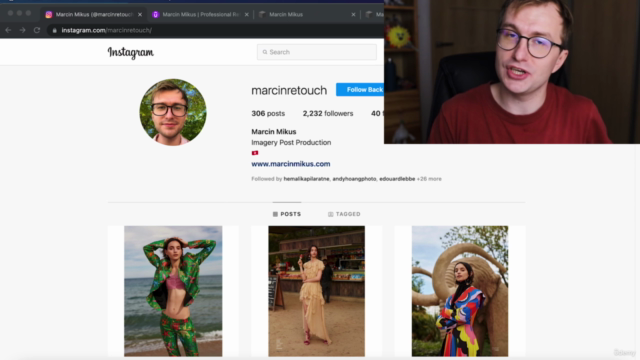Open follower andyhoangphoto profile
This screenshot has width=640, height=360.
click(x=354, y=179)
